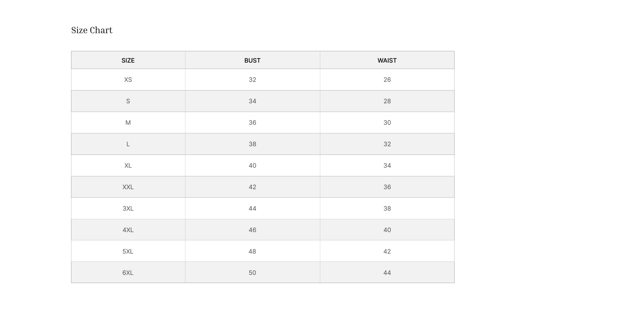
Task: Select the XL size cell
Action: pyautogui.click(x=128, y=165)
